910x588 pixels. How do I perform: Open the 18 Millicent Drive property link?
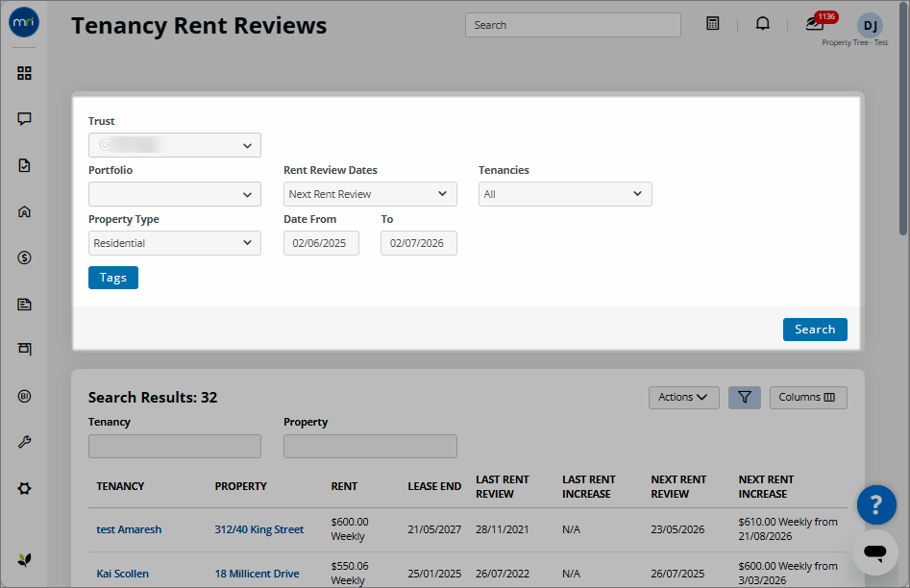point(258,574)
